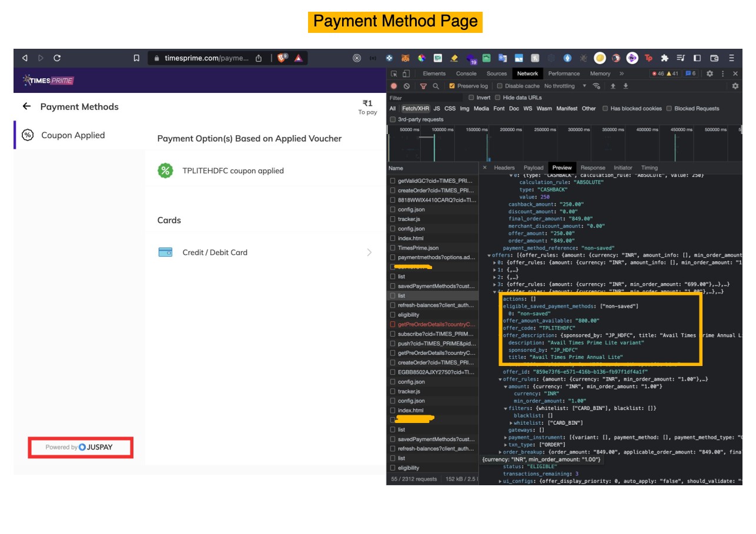Click the Times Prime logo
This screenshot has height=534, width=756.
(x=48, y=80)
